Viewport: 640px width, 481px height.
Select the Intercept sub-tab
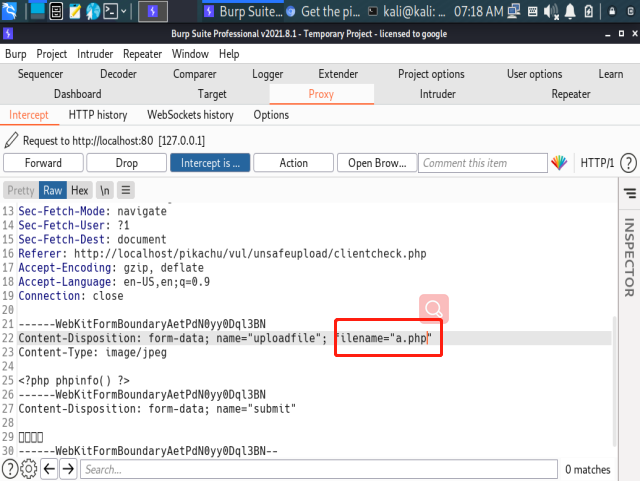pos(29,115)
